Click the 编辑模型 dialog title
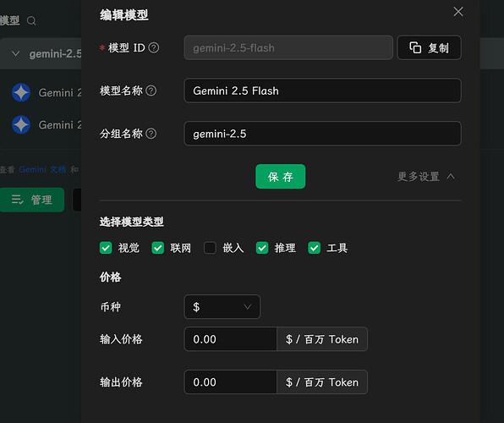This screenshot has height=423, width=504. pyautogui.click(x=123, y=14)
